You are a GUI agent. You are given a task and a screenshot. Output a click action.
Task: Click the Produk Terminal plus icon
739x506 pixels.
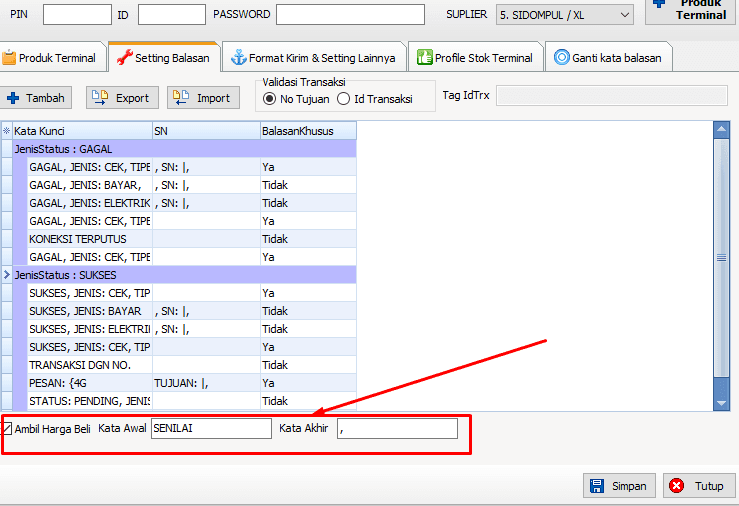pyautogui.click(x=658, y=5)
